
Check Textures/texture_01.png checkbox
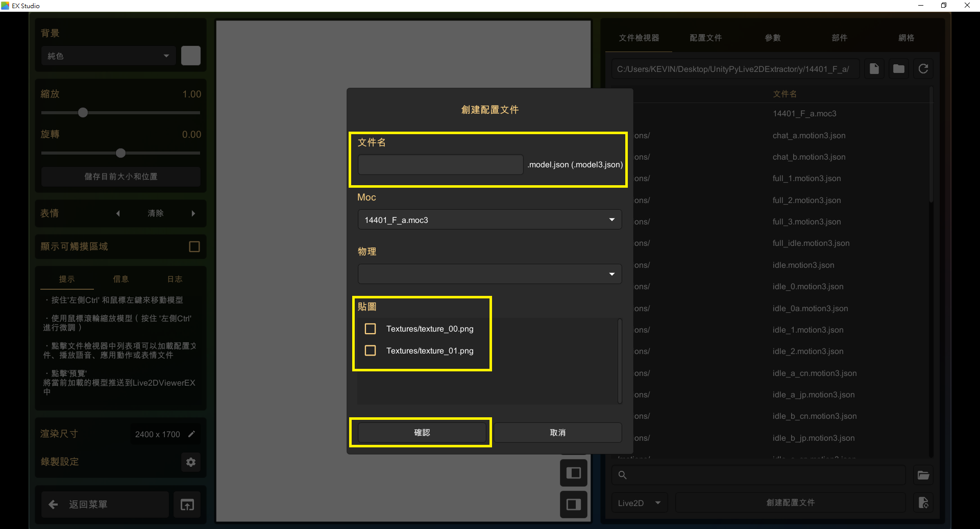[371, 350]
